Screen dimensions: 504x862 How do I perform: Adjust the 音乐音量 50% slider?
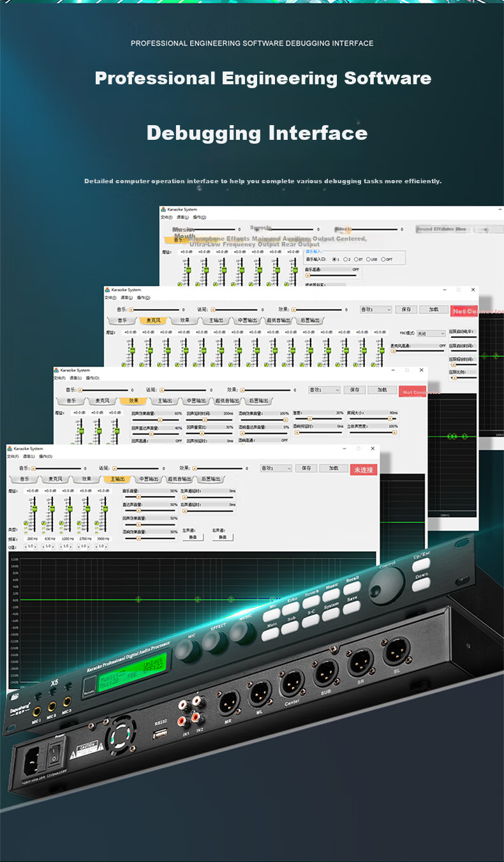tap(150, 497)
